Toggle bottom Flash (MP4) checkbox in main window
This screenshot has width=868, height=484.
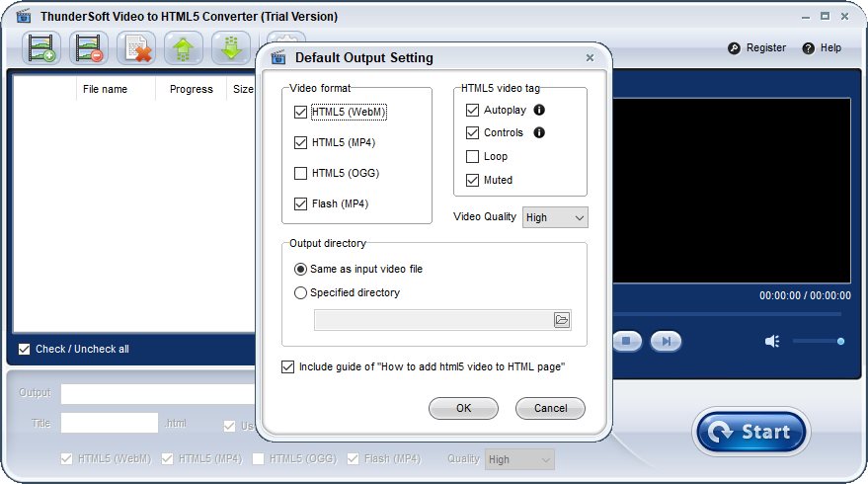point(353,459)
